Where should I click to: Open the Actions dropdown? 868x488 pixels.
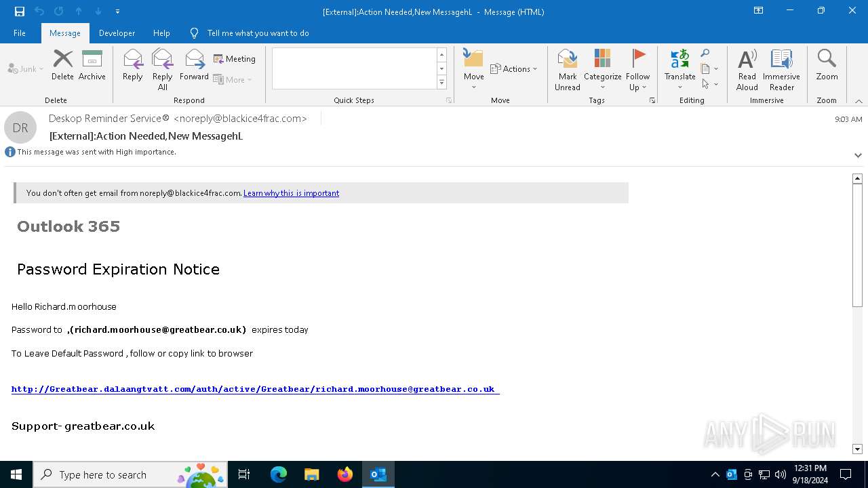point(513,68)
